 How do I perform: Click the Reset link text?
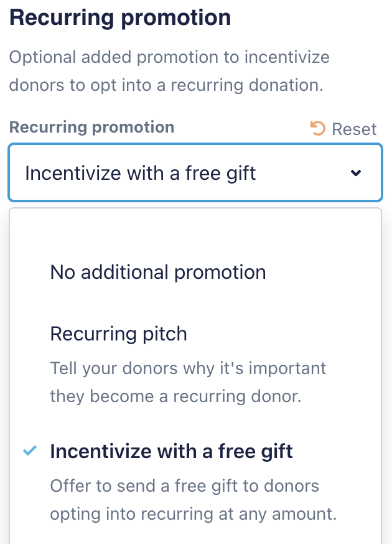coord(354,129)
